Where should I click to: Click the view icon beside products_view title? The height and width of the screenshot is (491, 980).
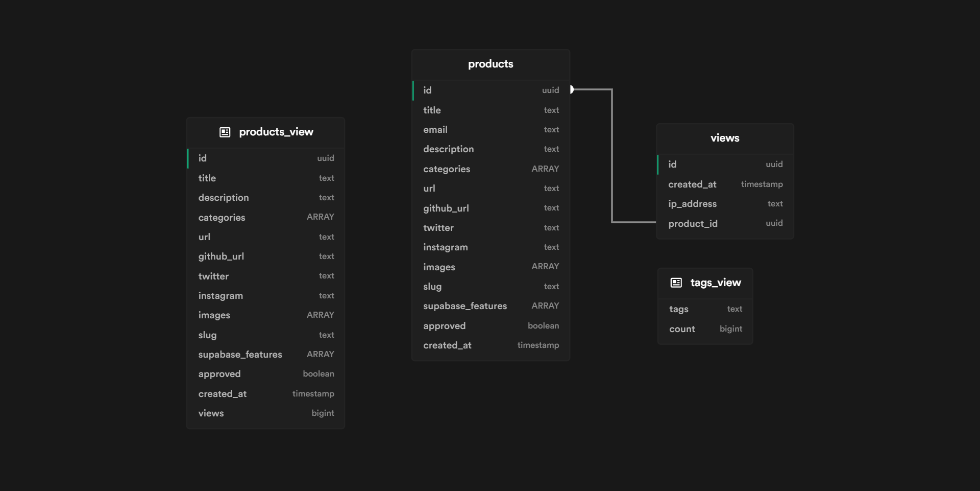tap(225, 132)
